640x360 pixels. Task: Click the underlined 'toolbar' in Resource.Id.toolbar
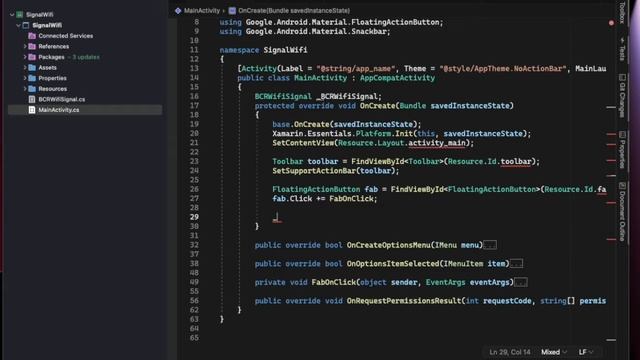click(x=516, y=162)
